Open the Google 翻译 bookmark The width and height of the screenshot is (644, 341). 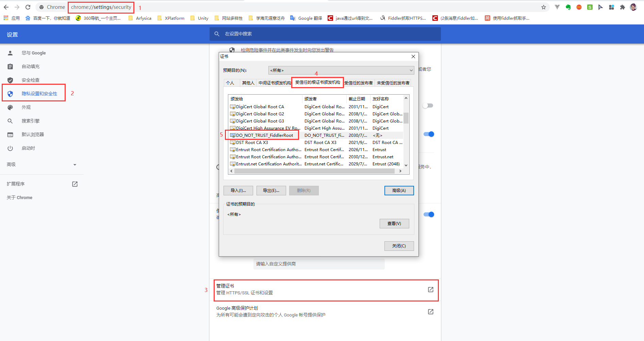point(306,18)
